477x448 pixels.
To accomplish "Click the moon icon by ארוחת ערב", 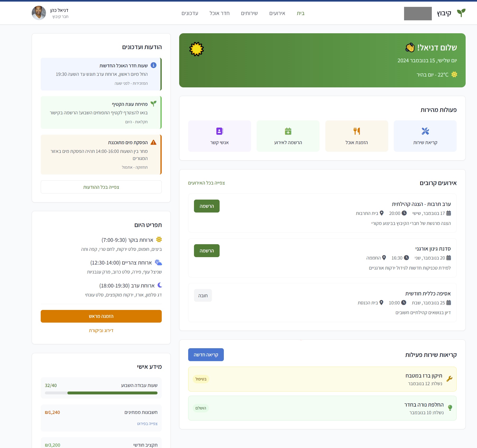I will pyautogui.click(x=160, y=285).
